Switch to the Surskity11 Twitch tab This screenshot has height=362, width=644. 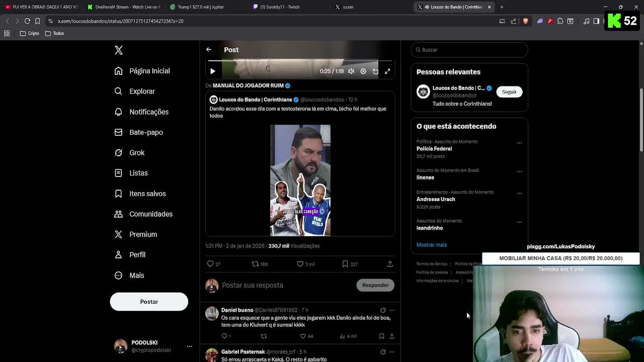click(x=288, y=7)
